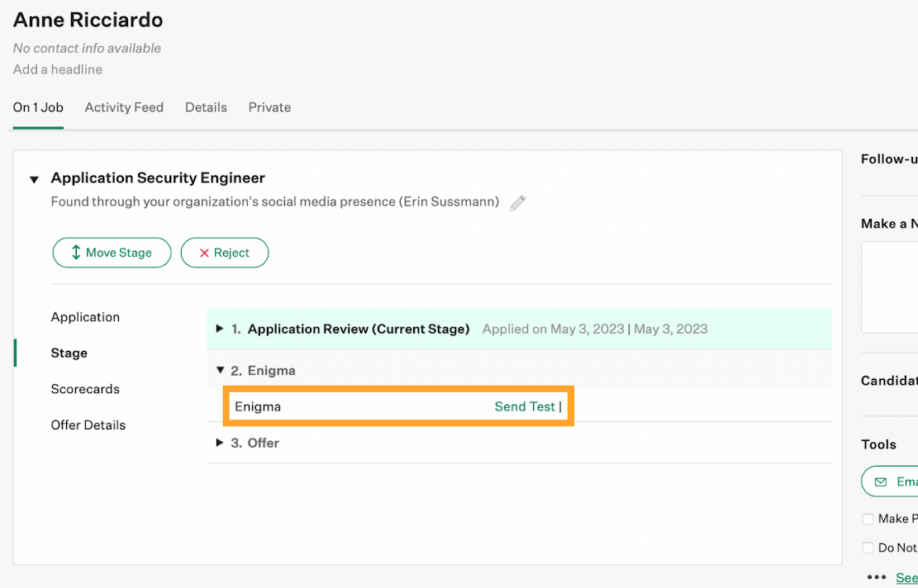Open Offer Details from the left sidebar
The height and width of the screenshot is (588, 918).
[x=88, y=424]
